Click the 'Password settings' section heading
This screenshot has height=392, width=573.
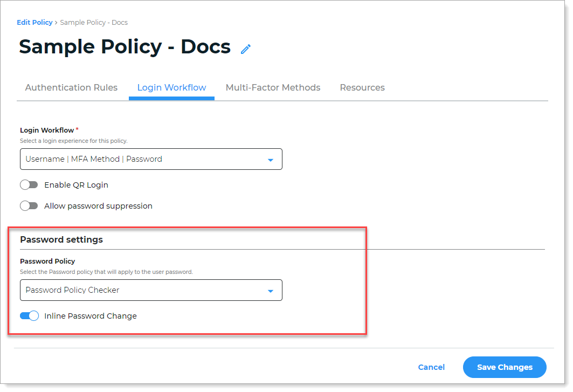pyautogui.click(x=61, y=239)
